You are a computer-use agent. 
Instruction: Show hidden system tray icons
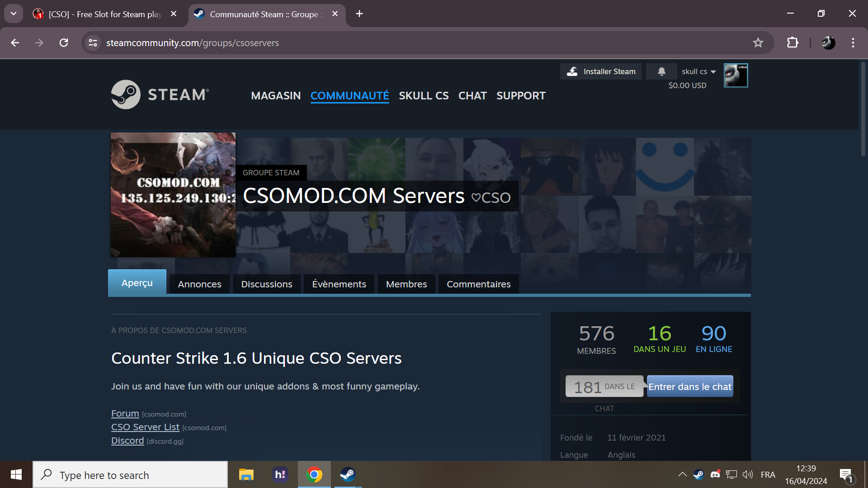pyautogui.click(x=682, y=474)
